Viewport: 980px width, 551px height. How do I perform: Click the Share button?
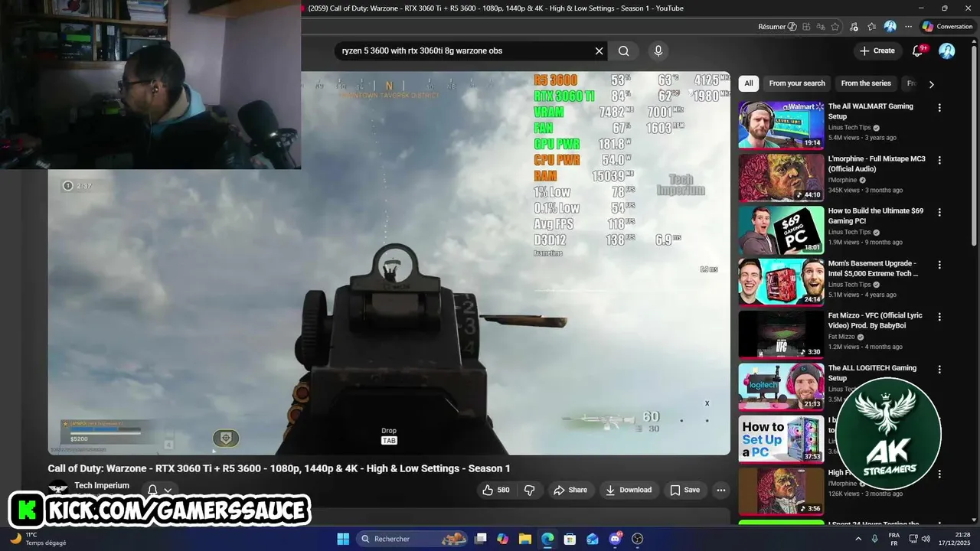point(570,490)
